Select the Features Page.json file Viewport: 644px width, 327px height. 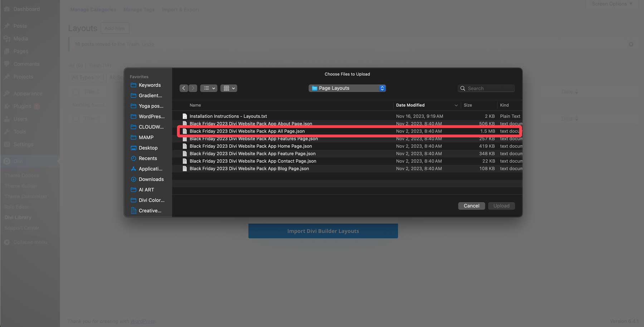[347, 139]
